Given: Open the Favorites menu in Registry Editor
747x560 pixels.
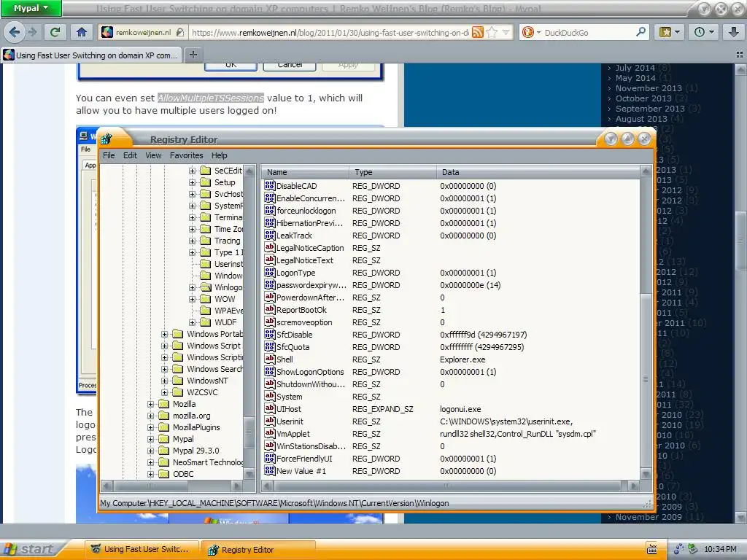Looking at the screenshot, I should [186, 155].
